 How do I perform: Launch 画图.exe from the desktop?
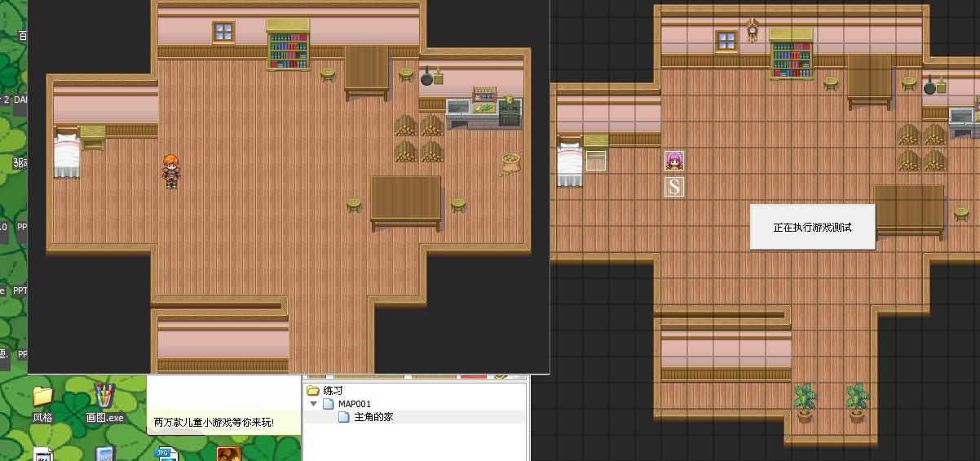pos(105,402)
